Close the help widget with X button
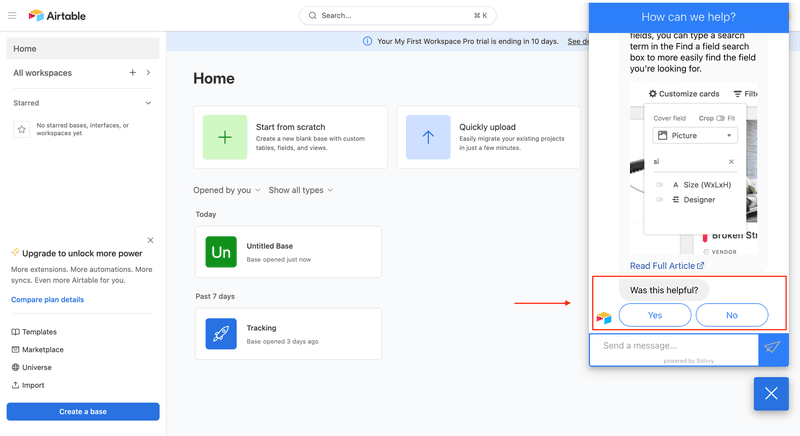This screenshot has width=800, height=436. click(x=771, y=394)
